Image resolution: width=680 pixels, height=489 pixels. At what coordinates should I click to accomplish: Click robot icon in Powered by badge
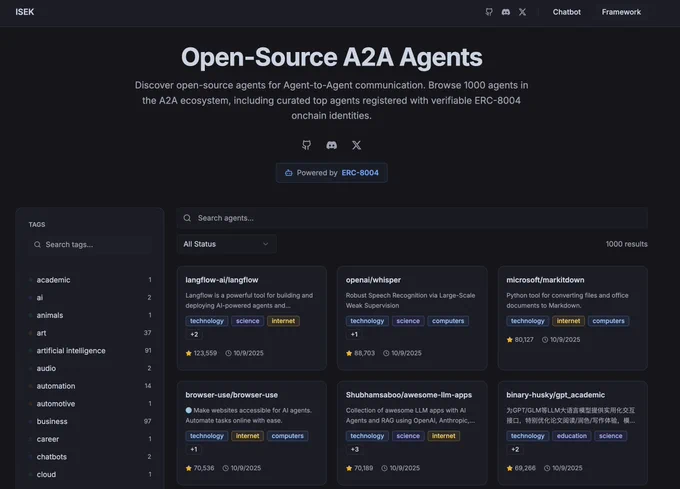pyautogui.click(x=288, y=173)
